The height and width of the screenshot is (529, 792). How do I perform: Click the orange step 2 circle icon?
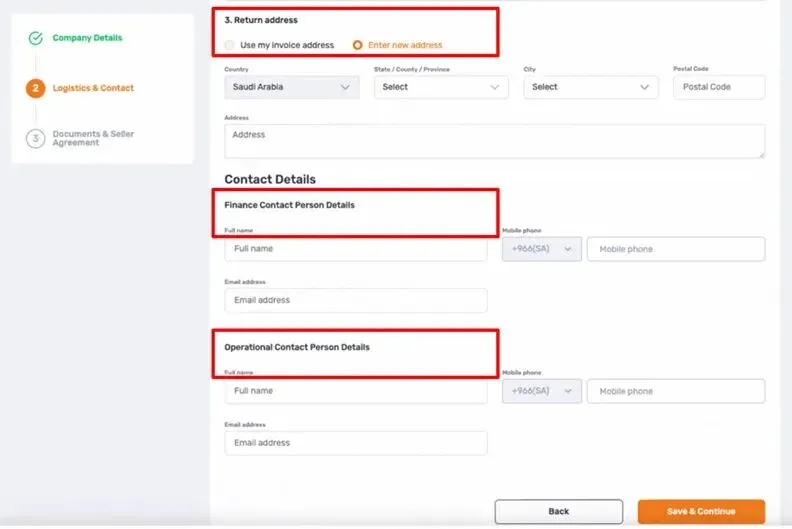(36, 88)
